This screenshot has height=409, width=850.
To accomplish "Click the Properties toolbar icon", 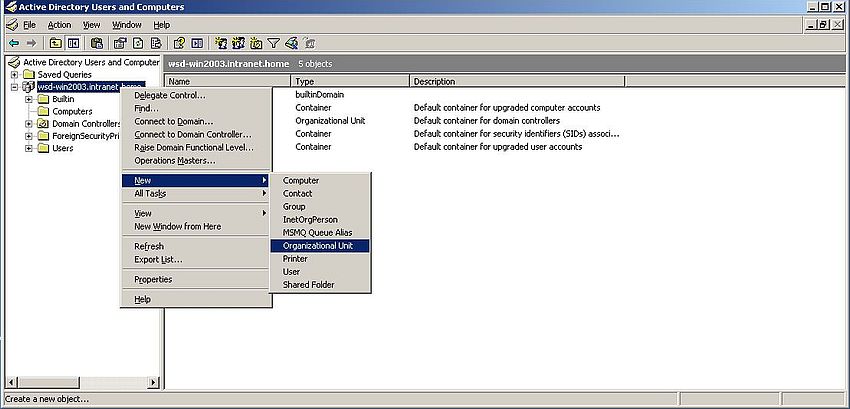I will tap(119, 43).
